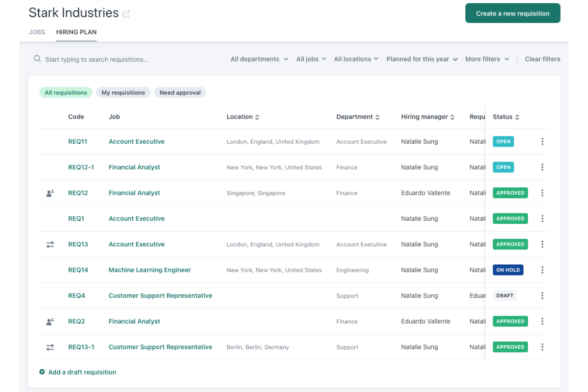The image size is (588, 392).
Task: Open the three-dot menu for REQ13-1
Action: coord(542,347)
